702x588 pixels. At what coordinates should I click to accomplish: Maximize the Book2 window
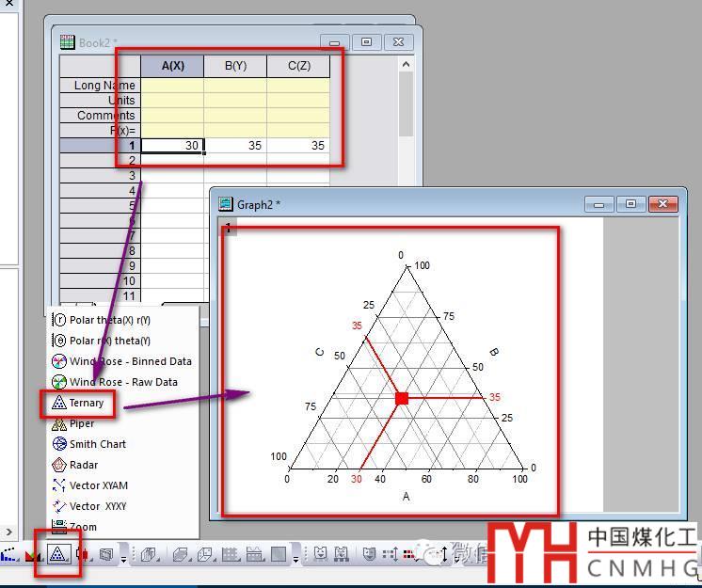click(x=367, y=42)
